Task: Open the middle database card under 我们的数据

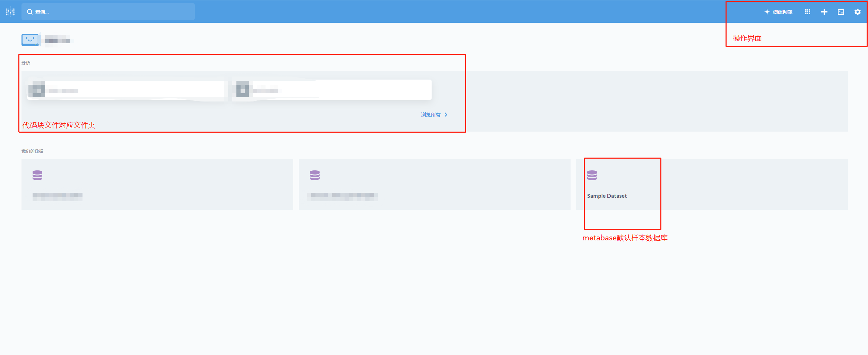Action: point(434,185)
